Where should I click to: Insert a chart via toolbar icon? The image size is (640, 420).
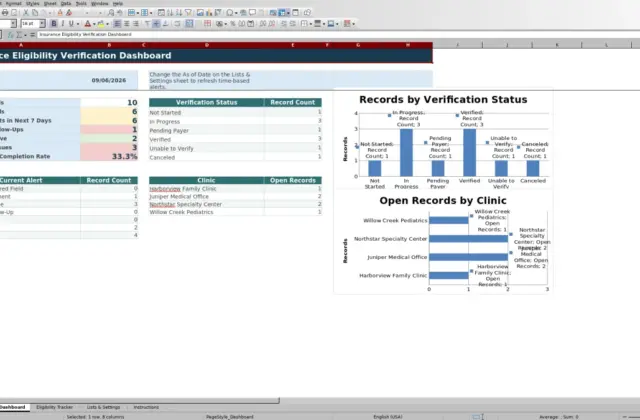coord(209,13)
